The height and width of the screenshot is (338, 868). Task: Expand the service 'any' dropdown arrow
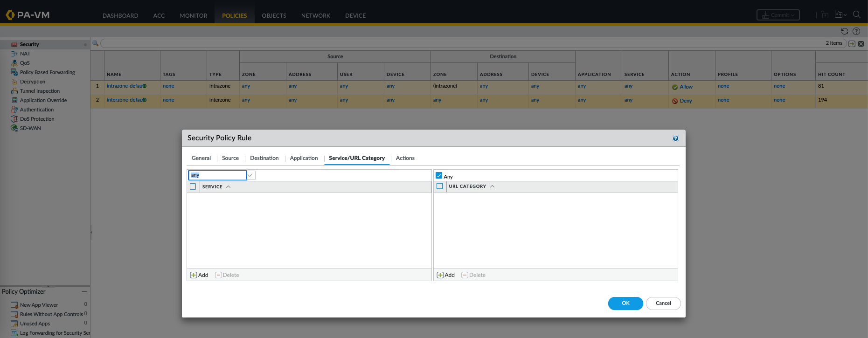tap(250, 175)
